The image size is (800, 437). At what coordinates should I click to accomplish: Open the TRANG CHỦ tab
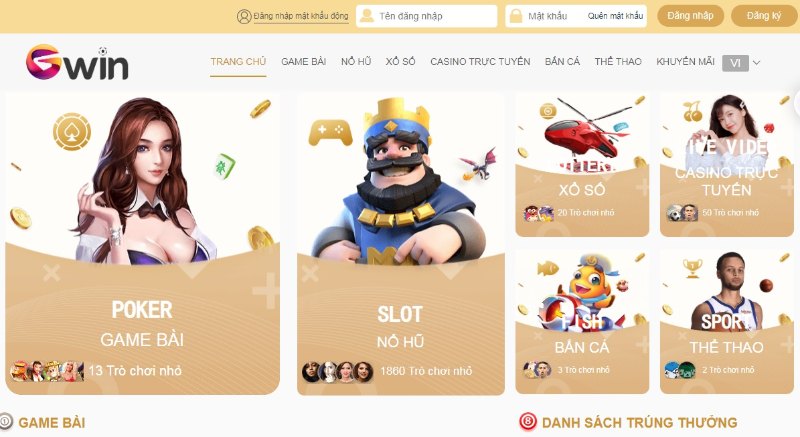pyautogui.click(x=238, y=62)
